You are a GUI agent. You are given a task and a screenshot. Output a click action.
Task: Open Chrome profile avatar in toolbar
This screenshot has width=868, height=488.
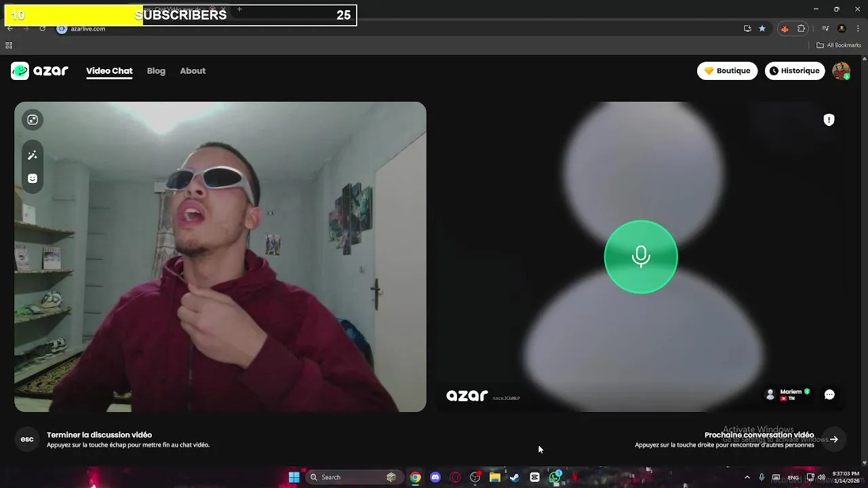(842, 28)
